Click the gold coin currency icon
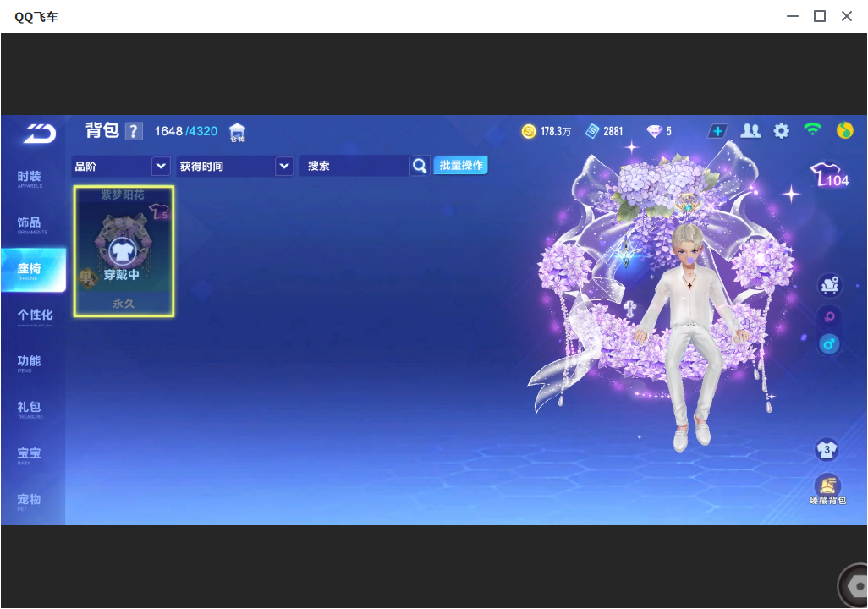The height and width of the screenshot is (609, 868). (x=529, y=131)
